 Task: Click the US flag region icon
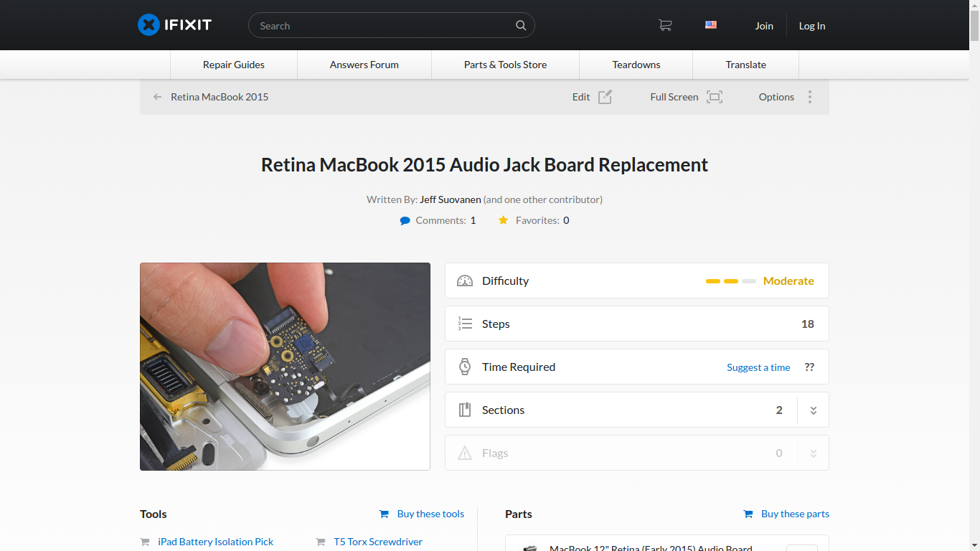point(711,24)
